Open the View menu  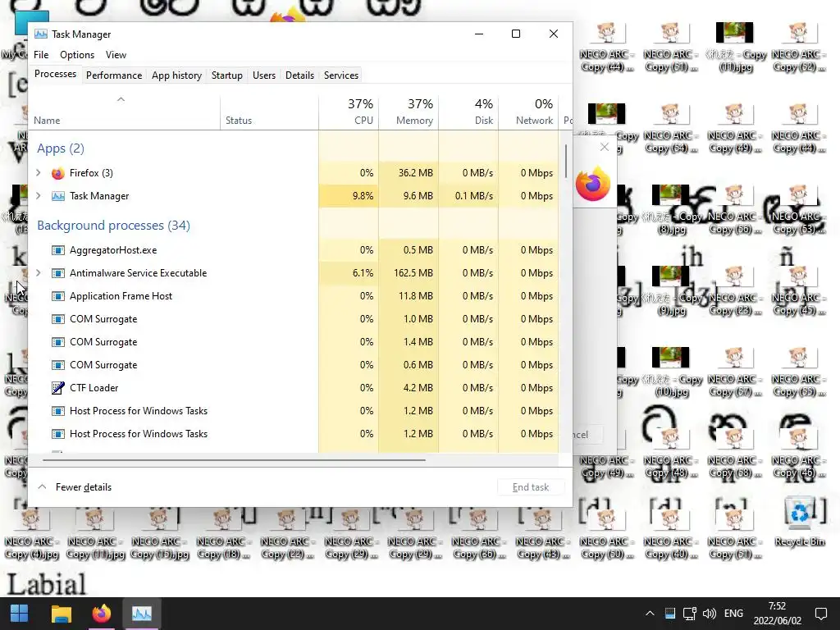coord(116,55)
